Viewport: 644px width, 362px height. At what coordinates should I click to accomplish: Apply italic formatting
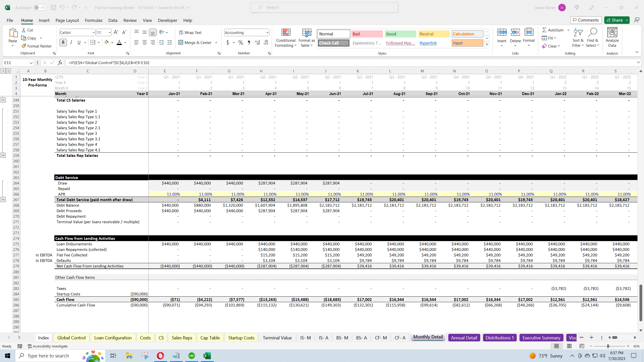71,42
